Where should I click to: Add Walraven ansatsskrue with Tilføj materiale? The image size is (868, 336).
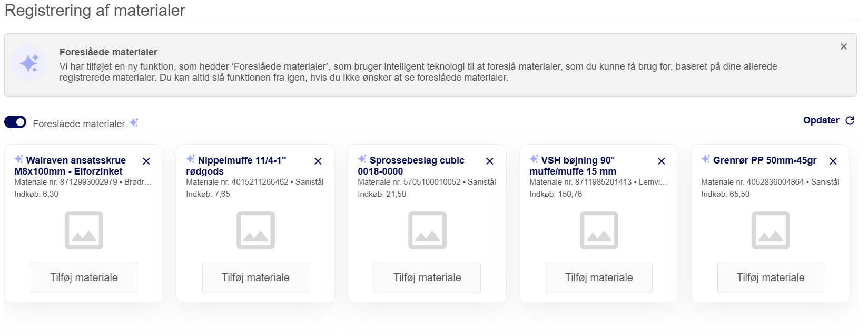coord(84,277)
